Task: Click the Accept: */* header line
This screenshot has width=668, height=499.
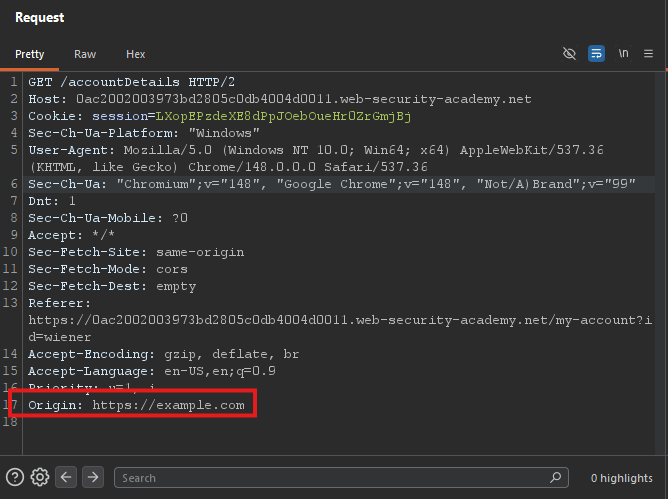Action: [x=72, y=235]
